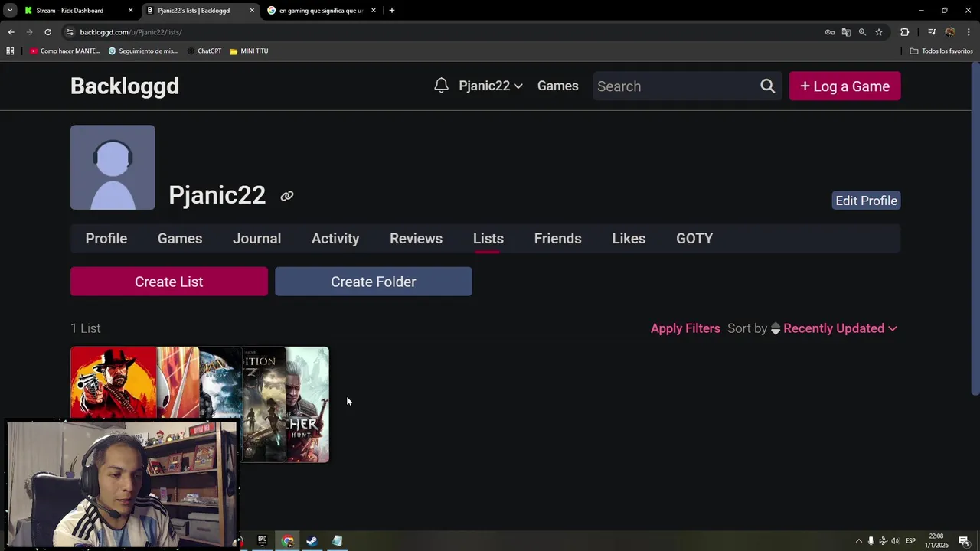Click Apply Filters link
Screen dimensions: 980x551
685,328
